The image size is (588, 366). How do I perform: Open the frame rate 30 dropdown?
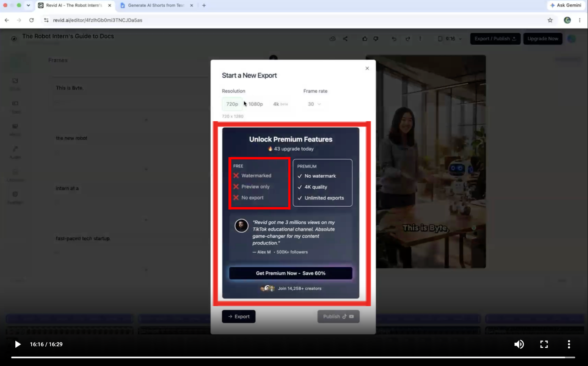(x=314, y=104)
